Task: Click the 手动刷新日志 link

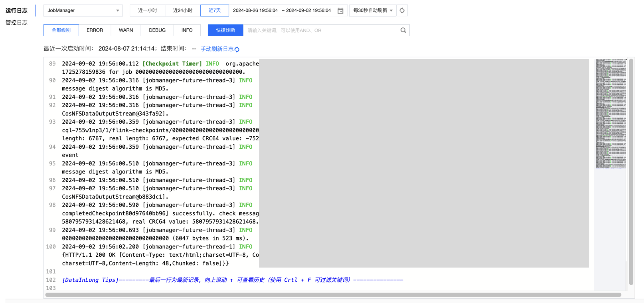Action: (x=217, y=49)
